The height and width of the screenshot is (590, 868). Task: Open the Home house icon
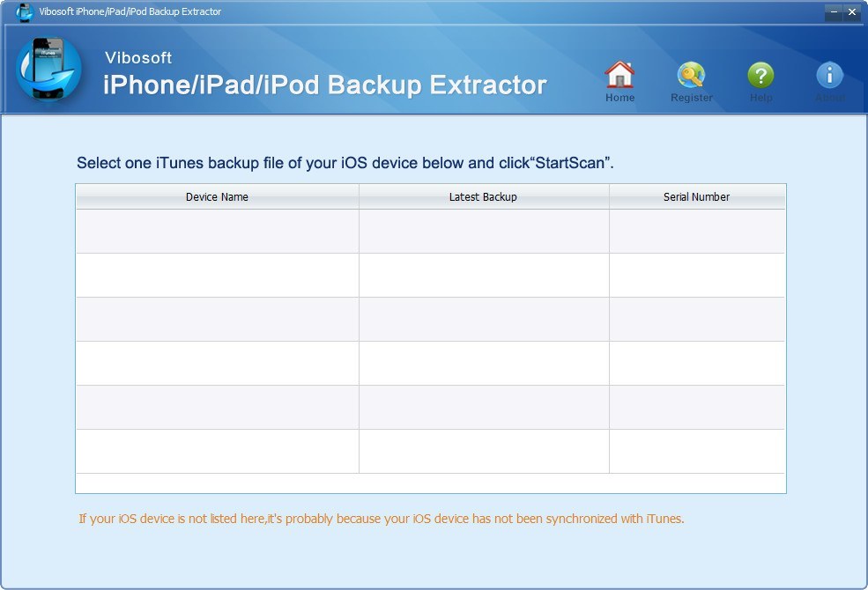coord(619,75)
